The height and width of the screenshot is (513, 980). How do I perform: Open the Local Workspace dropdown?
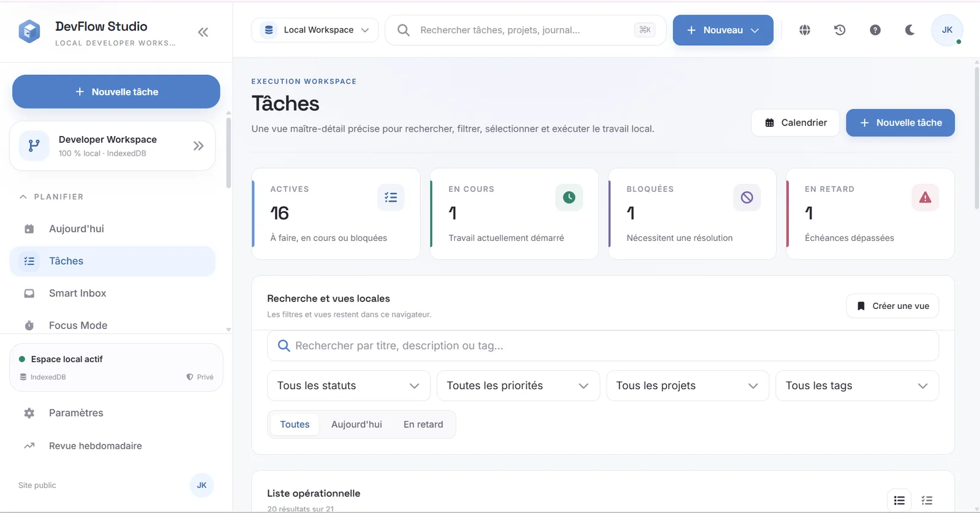pyautogui.click(x=315, y=30)
